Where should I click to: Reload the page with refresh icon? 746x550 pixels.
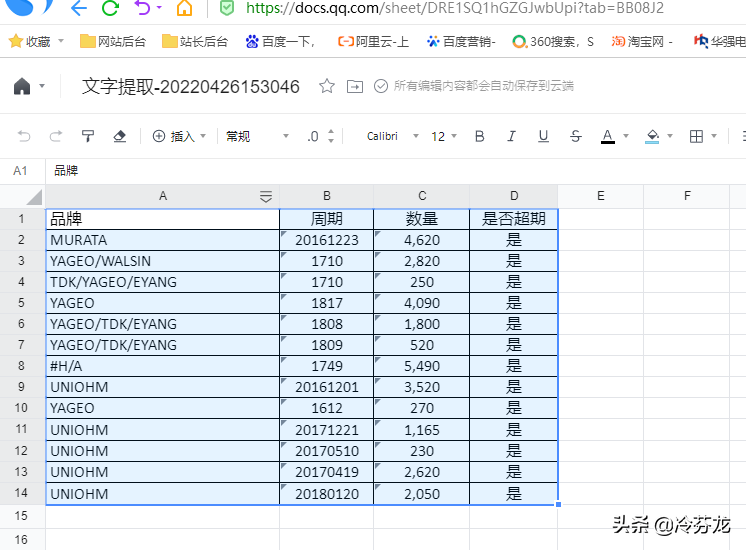coord(110,8)
